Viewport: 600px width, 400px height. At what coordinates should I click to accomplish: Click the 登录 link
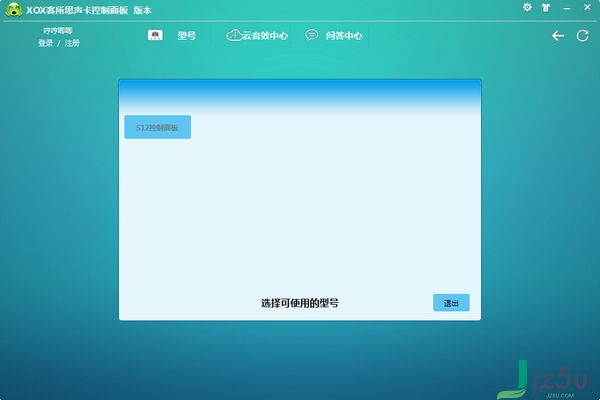pyautogui.click(x=46, y=43)
